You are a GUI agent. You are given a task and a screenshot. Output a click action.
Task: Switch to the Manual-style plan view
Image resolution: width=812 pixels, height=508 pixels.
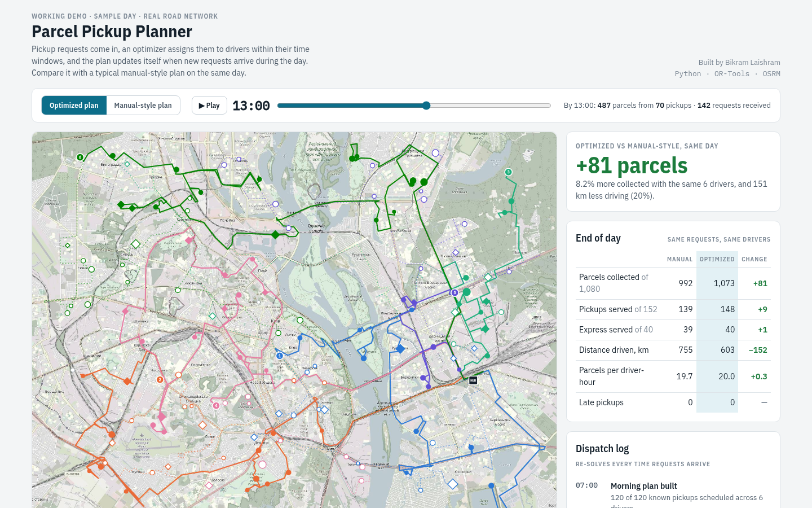(143, 106)
